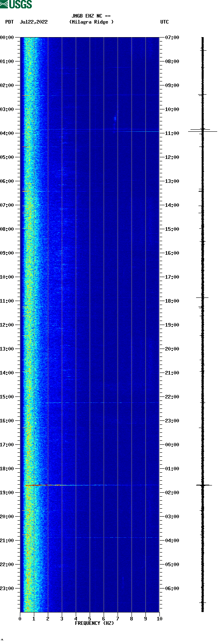Click the 15:00 UTC time label
The image size is (220, 644).
[172, 229]
